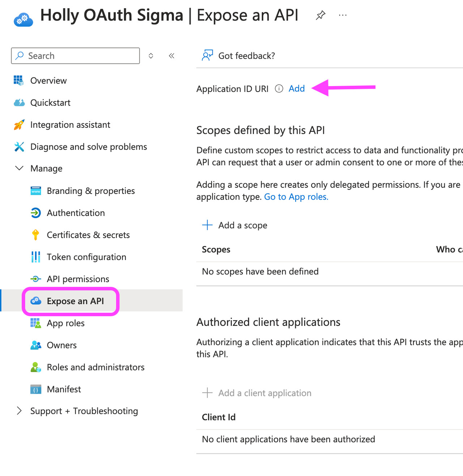This screenshot has width=463, height=476.
Task: Select the Authentication icon
Action: tap(36, 213)
